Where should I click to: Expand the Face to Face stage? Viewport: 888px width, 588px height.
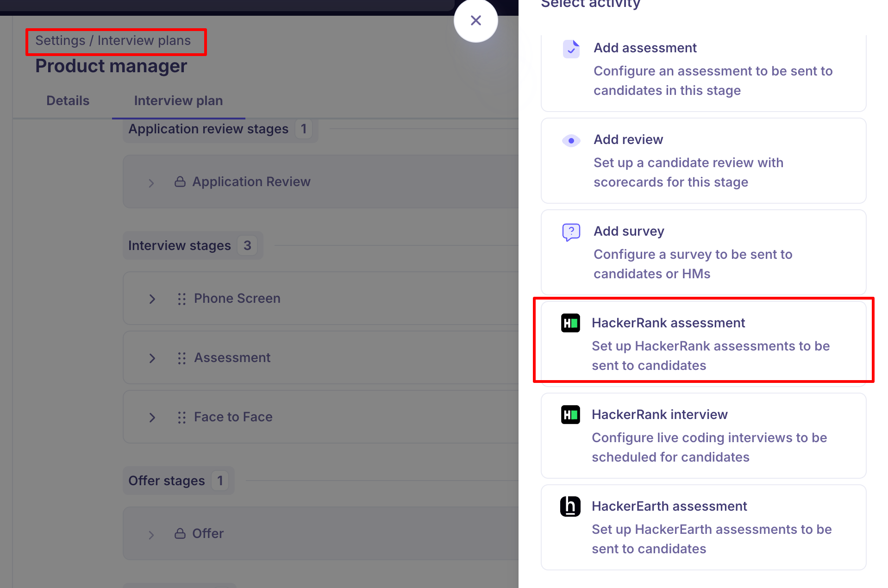152,418
